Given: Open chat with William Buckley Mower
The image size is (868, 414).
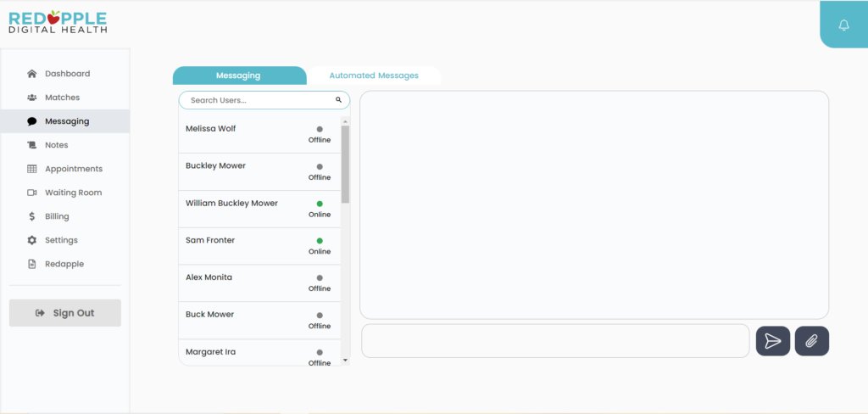Looking at the screenshot, I should pos(259,209).
